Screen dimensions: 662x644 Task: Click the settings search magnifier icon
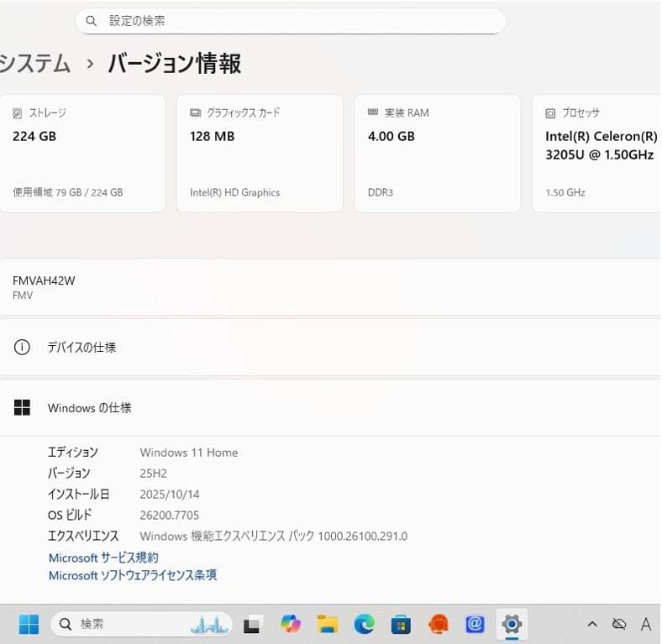coord(91,21)
